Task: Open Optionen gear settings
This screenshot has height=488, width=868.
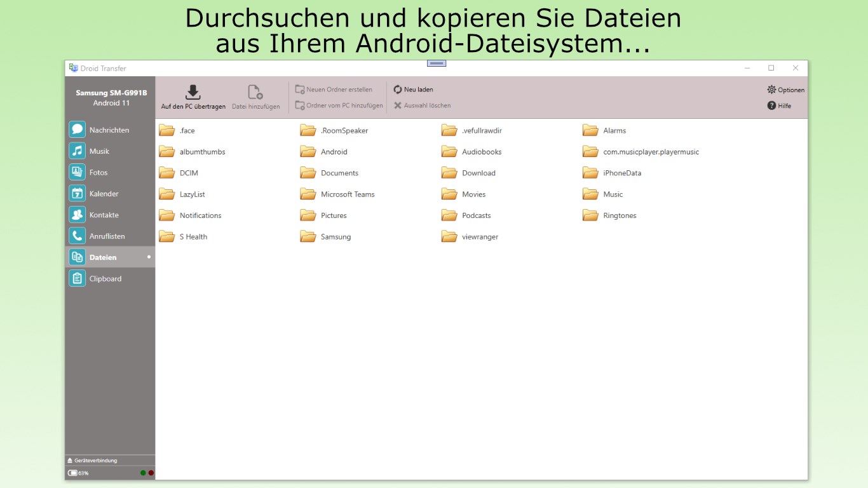Action: pos(785,90)
